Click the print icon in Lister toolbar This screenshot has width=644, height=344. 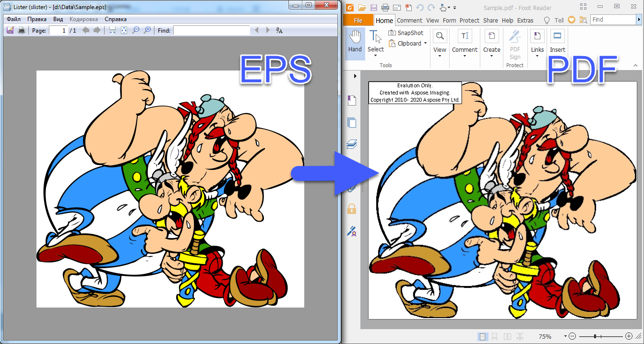click(21, 30)
